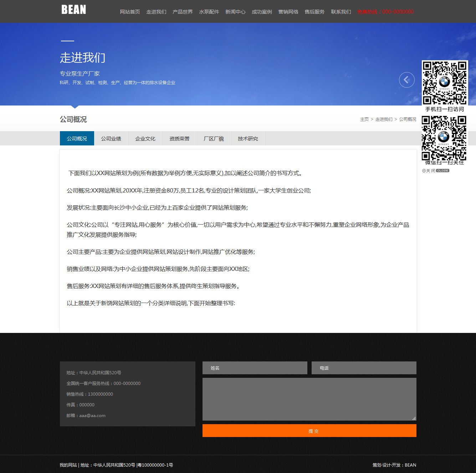The width and height of the screenshot is (476, 473).
Task: Open the 资质荣誉 tab
Action: pos(179,139)
